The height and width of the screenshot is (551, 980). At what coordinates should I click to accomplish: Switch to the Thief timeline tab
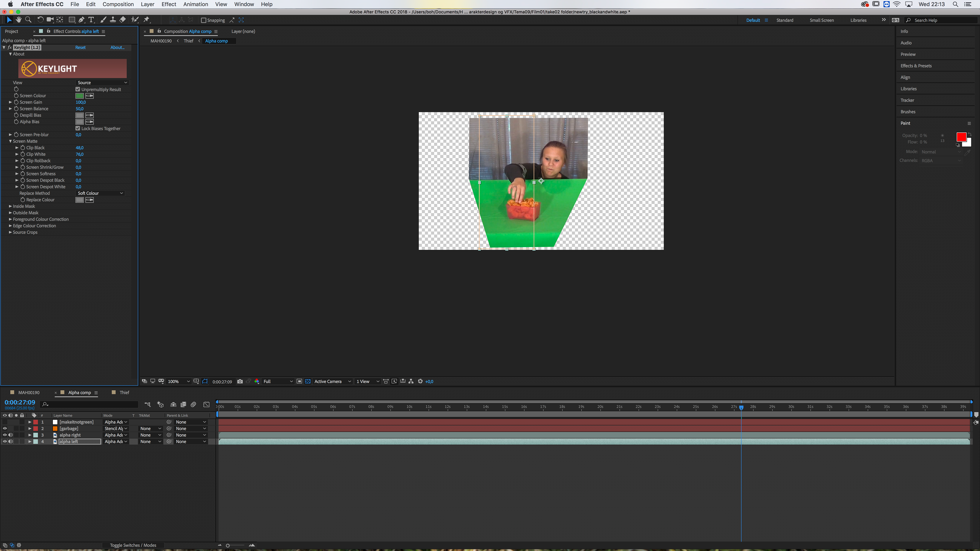coord(124,392)
